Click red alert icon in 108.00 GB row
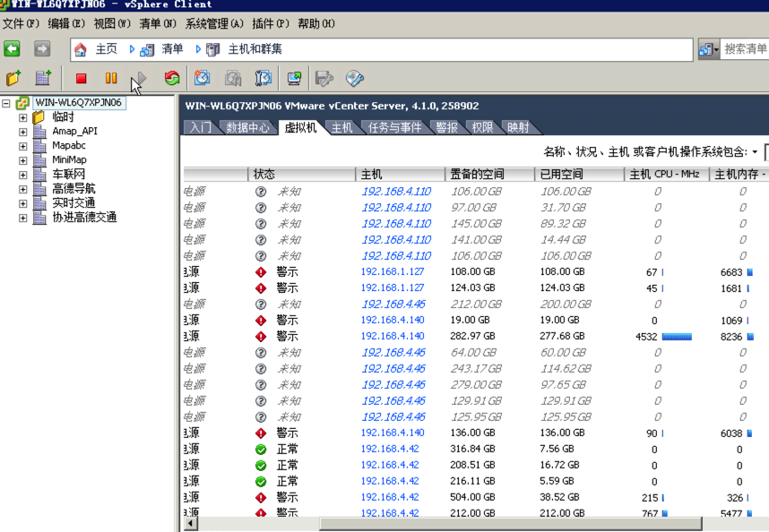 (x=261, y=272)
